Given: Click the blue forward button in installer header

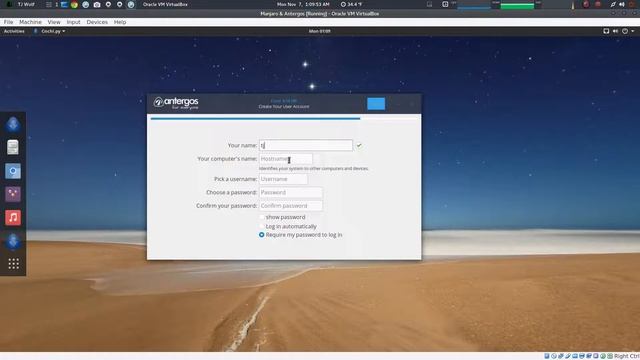Looking at the screenshot, I should [376, 104].
